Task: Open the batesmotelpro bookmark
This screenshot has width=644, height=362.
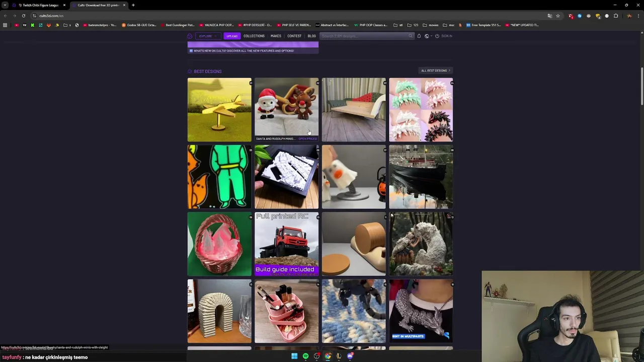Action: click(100, 25)
